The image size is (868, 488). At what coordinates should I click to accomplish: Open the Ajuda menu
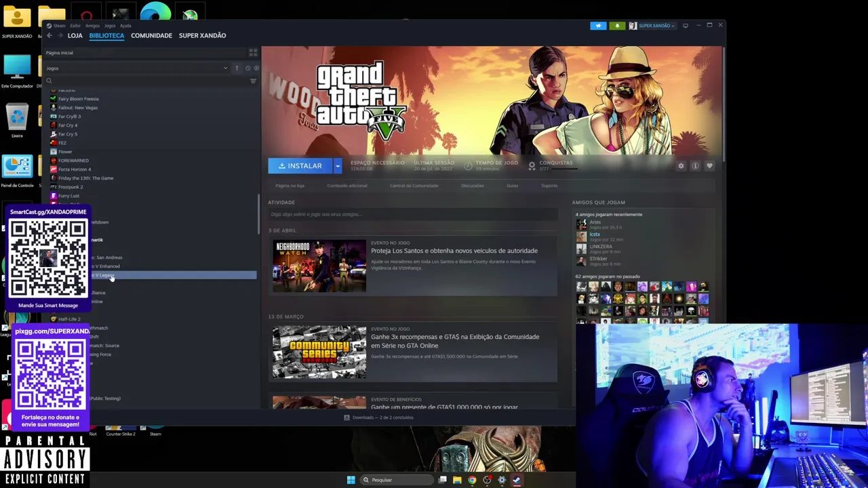[125, 26]
